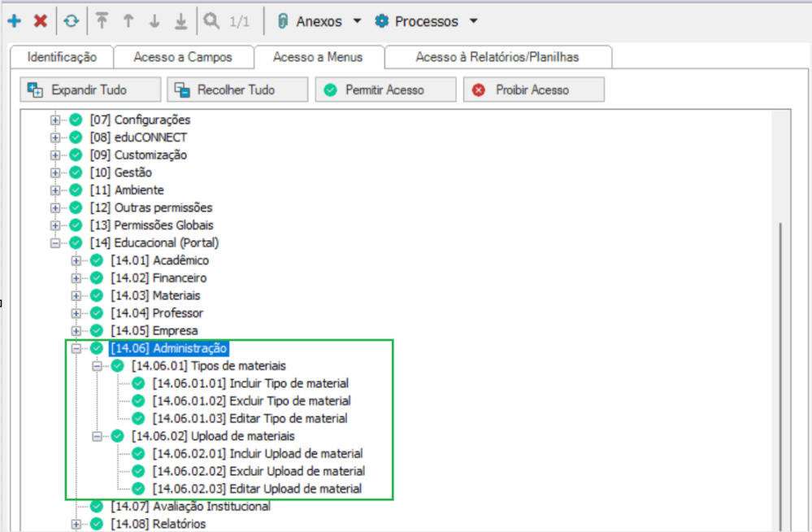The height and width of the screenshot is (532, 812).
Task: Expand the [12] Outras permissões node
Action: [55, 208]
